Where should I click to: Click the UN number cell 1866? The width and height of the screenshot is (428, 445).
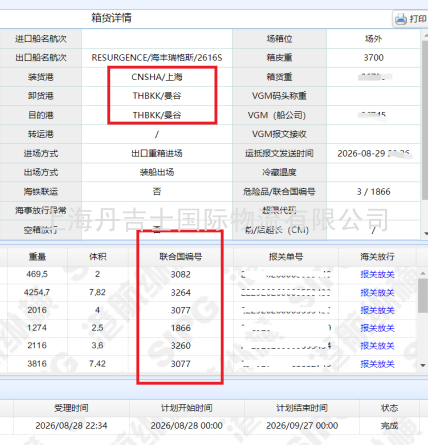[x=181, y=328]
